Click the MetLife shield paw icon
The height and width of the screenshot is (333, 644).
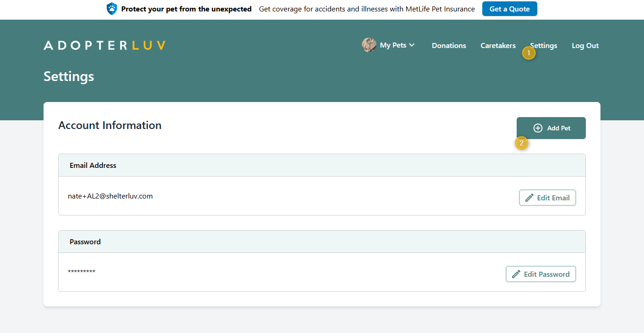[x=112, y=9]
